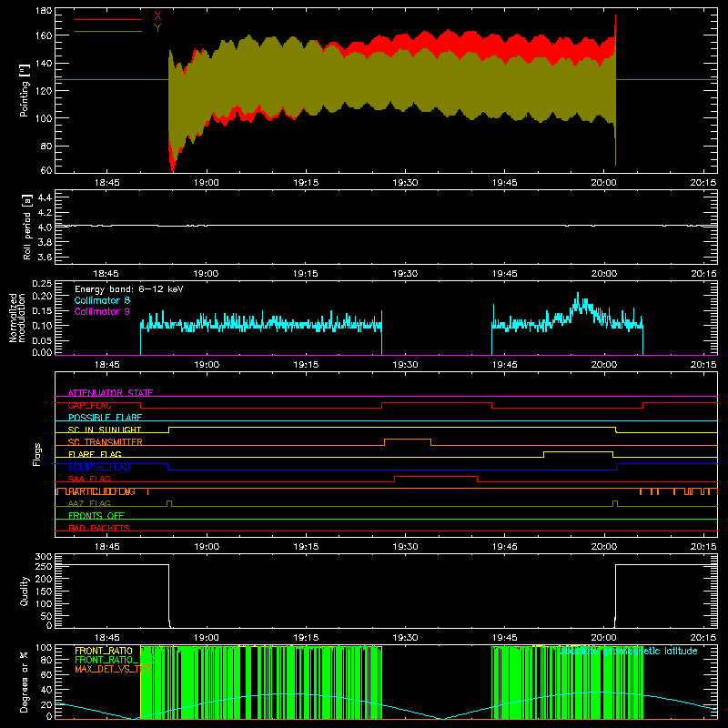
Task: Click 'Absolute geomagnetic latitude' legend text
Action: [x=629, y=652]
